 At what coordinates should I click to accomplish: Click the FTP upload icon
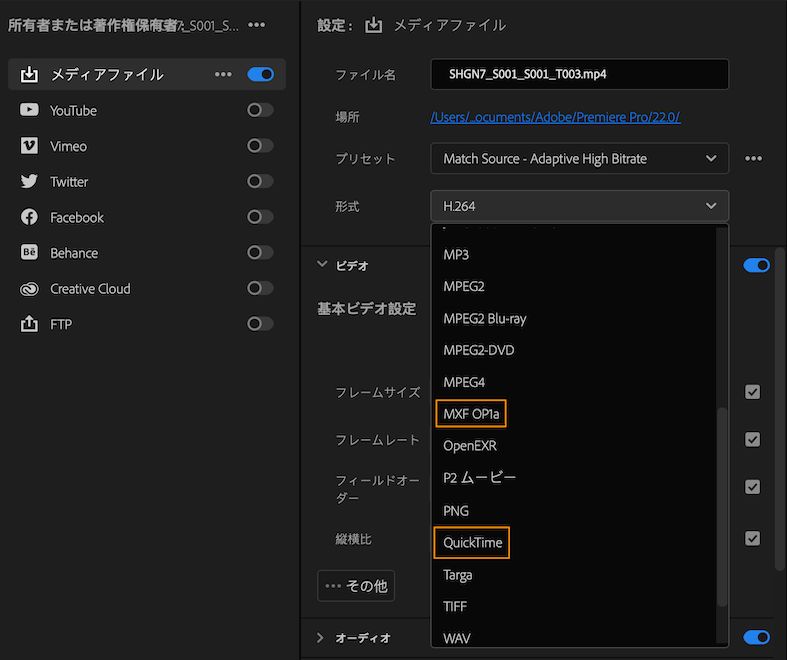[29, 324]
